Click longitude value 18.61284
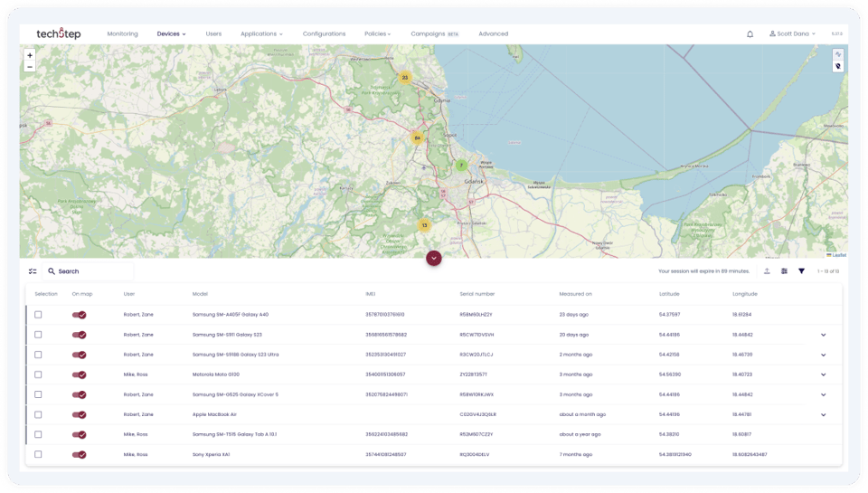 pos(741,315)
